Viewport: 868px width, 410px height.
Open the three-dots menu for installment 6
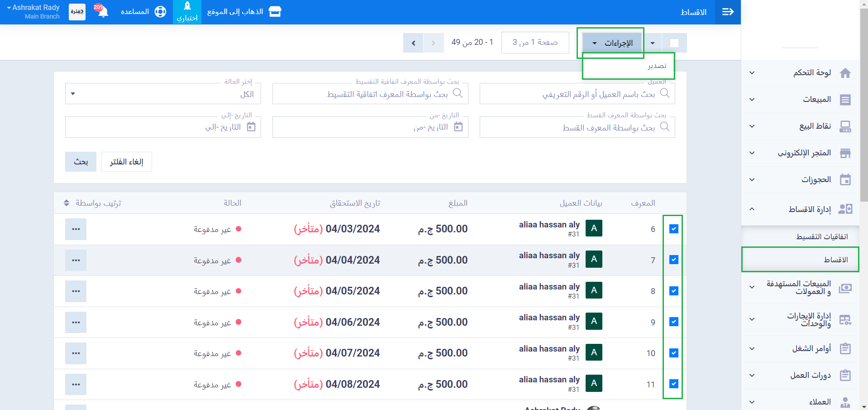click(76, 229)
